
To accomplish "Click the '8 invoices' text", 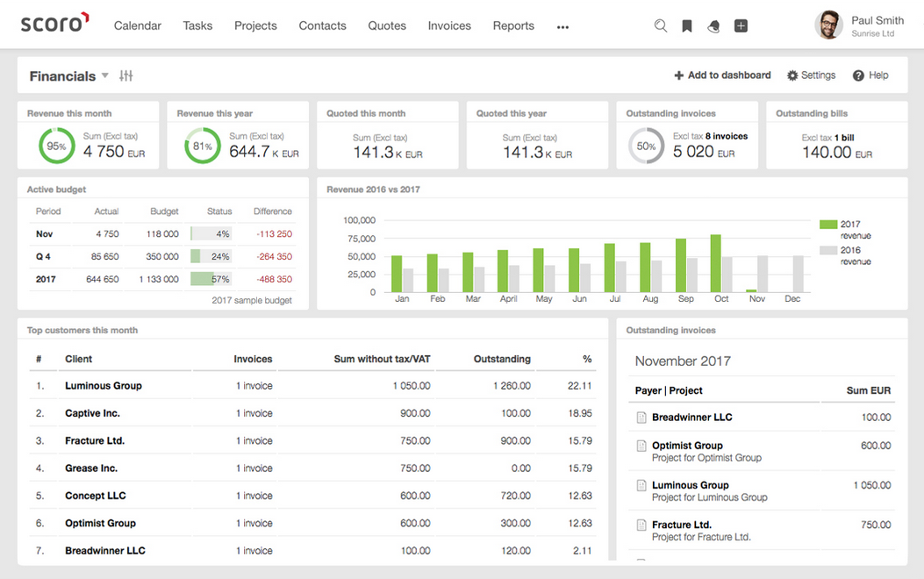I will [x=727, y=136].
